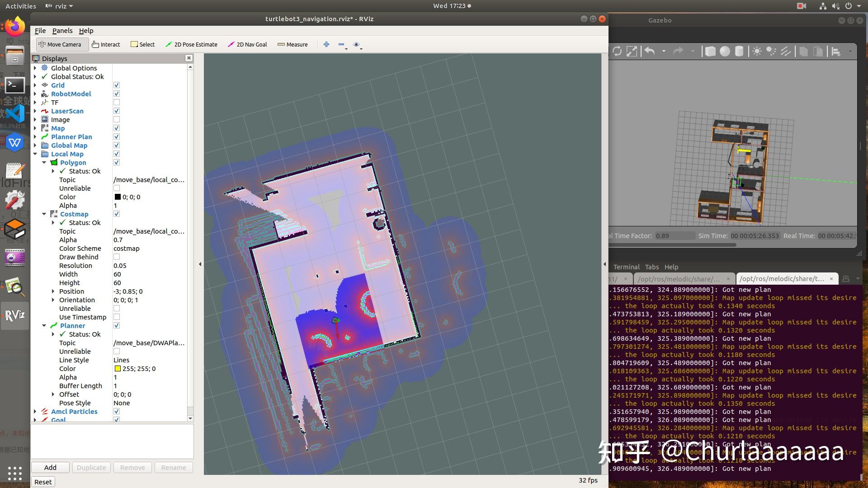The image size is (868, 488).
Task: Open the Panels menu
Action: coord(62,31)
